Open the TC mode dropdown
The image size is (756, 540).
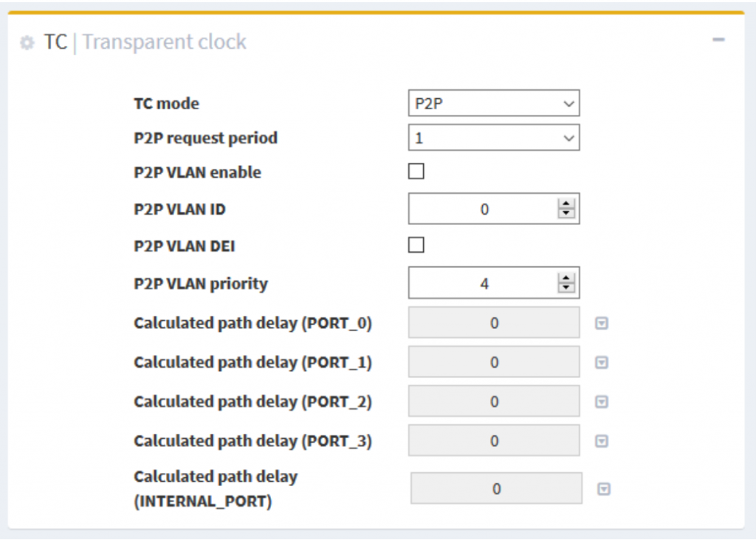coord(493,104)
